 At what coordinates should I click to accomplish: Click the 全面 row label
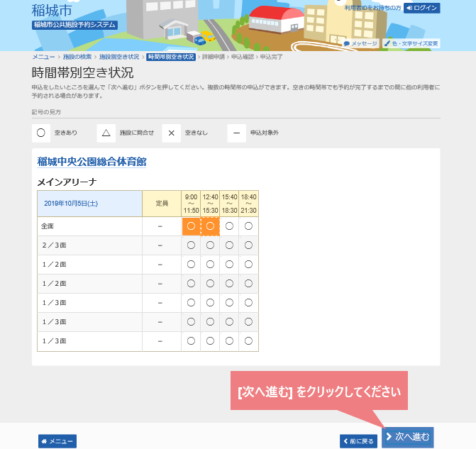[x=48, y=226]
